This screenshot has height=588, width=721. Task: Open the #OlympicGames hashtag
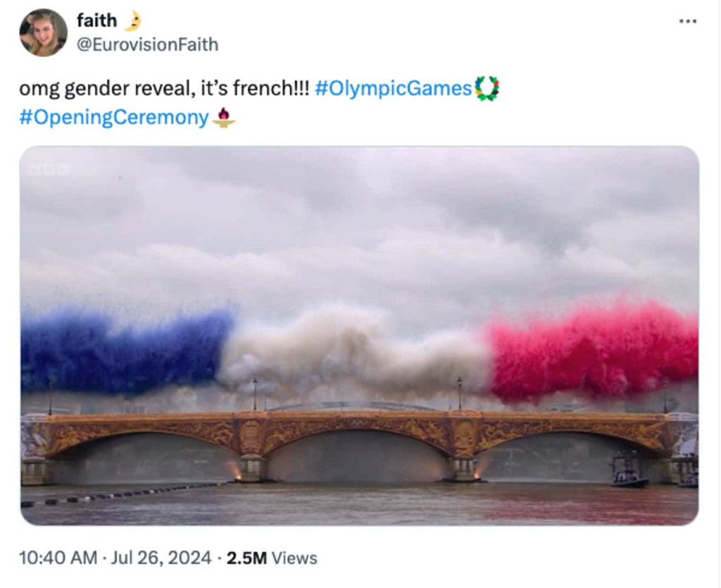point(393,88)
